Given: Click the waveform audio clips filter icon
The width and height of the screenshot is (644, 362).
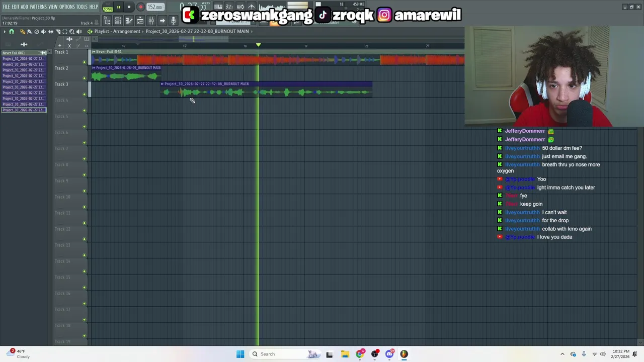Looking at the screenshot, I should click(x=24, y=45).
